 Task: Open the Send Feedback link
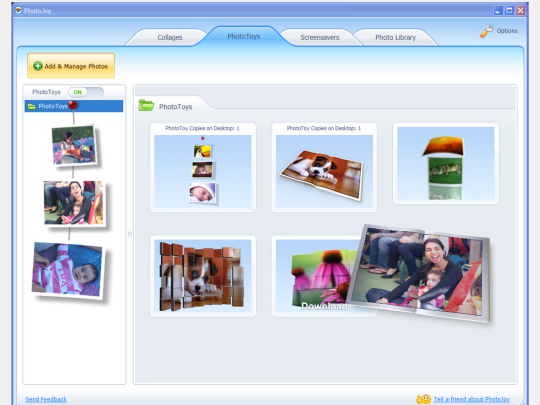point(46,399)
